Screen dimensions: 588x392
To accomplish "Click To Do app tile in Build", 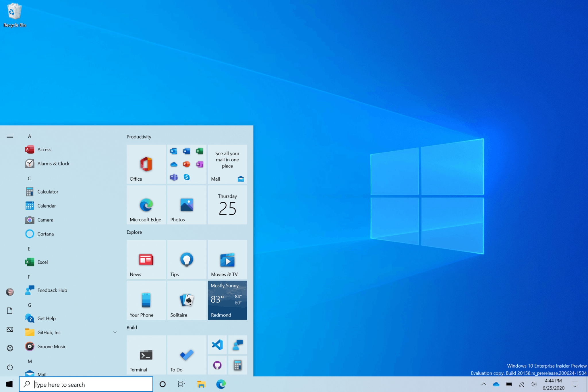I will click(x=186, y=354).
